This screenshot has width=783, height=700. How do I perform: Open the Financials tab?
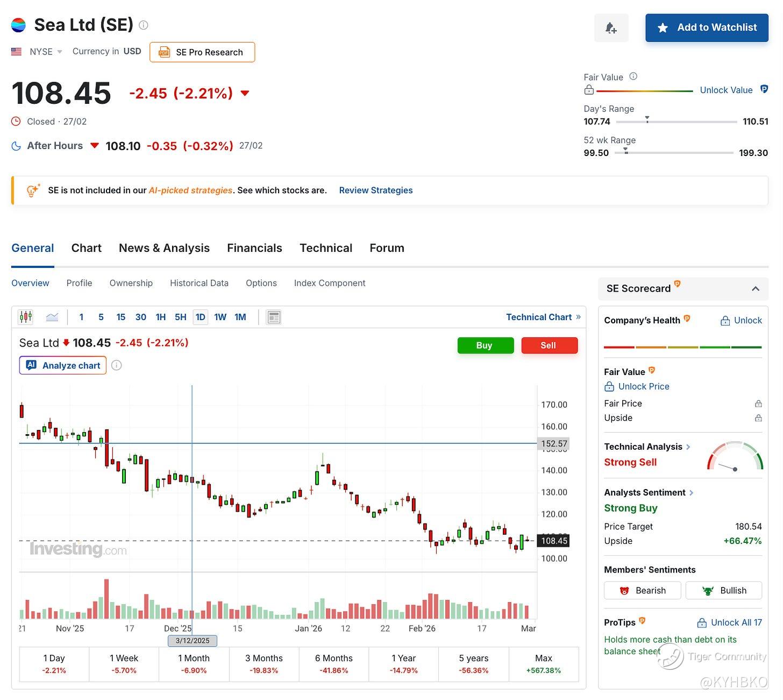click(x=254, y=248)
